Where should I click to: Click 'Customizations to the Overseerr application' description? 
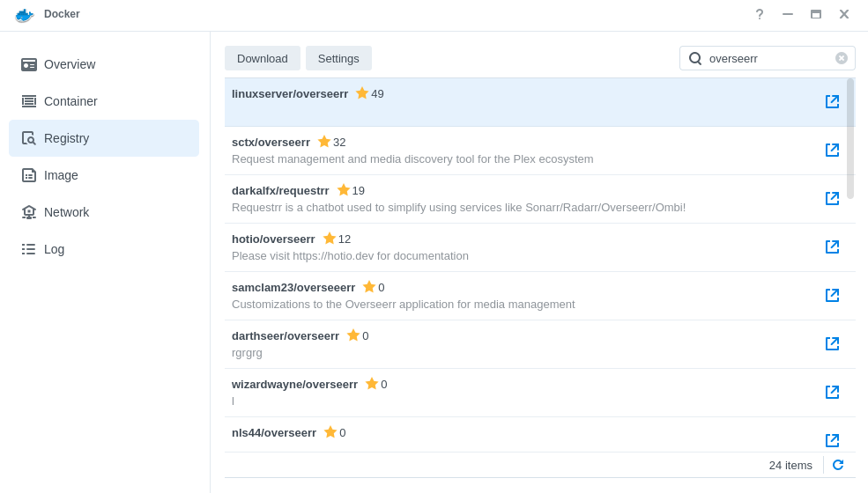click(403, 305)
